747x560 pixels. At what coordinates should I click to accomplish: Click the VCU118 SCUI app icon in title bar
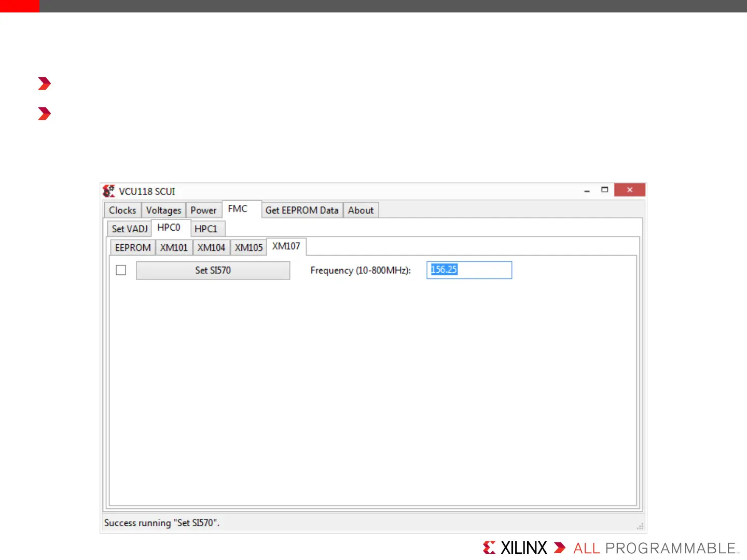109,191
